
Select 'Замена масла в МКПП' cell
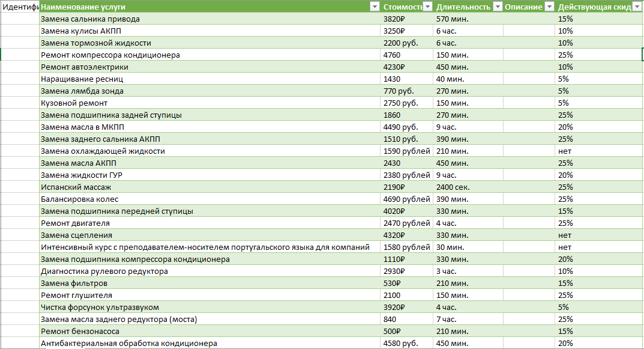[x=210, y=127]
